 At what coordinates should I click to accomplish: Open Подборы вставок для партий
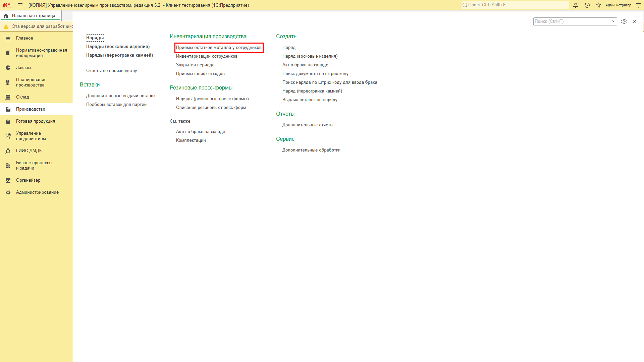[116, 105]
